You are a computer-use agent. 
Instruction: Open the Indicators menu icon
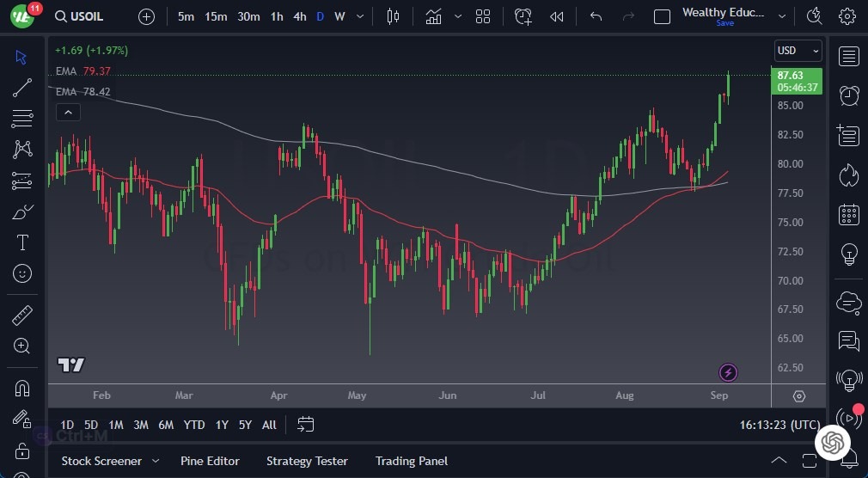pos(434,16)
